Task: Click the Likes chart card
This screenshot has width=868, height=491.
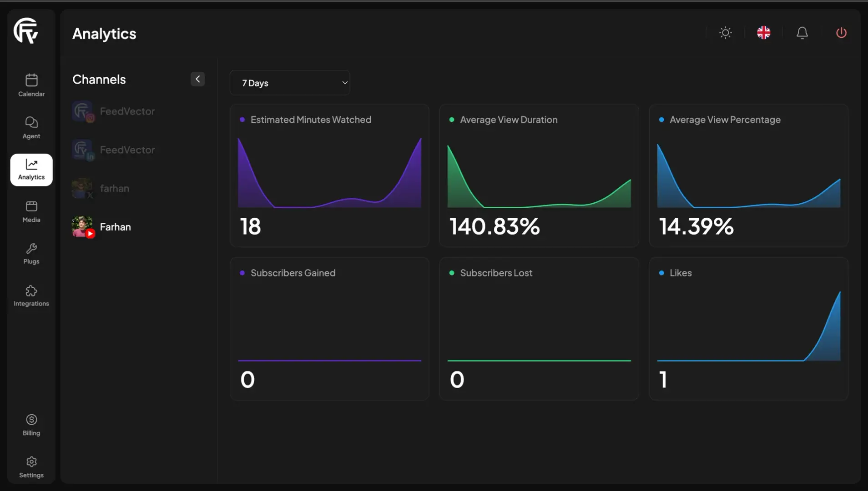Action: 748,329
